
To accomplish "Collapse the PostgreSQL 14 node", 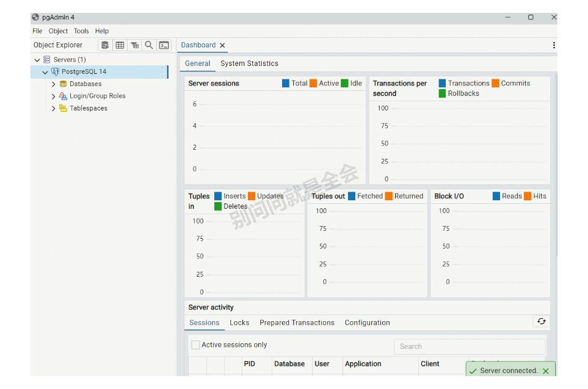I will tap(45, 72).
